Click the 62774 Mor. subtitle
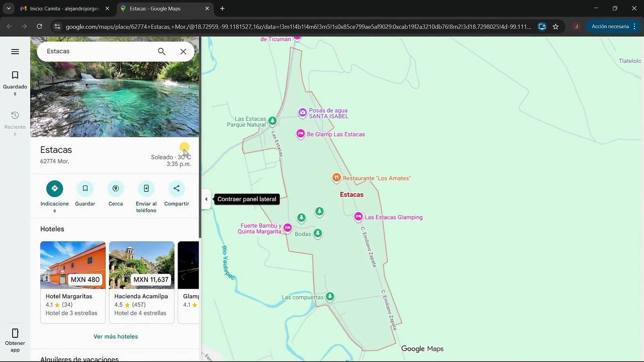 click(54, 161)
